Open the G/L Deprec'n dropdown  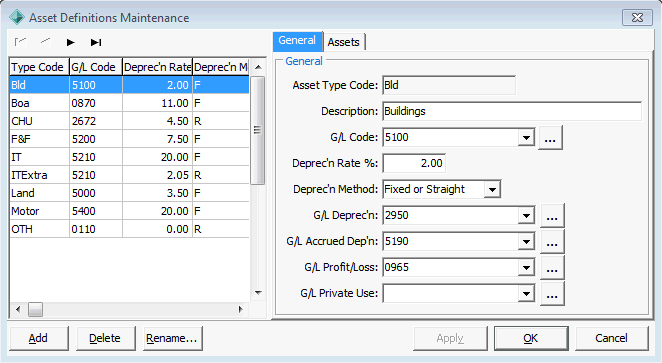[526, 216]
